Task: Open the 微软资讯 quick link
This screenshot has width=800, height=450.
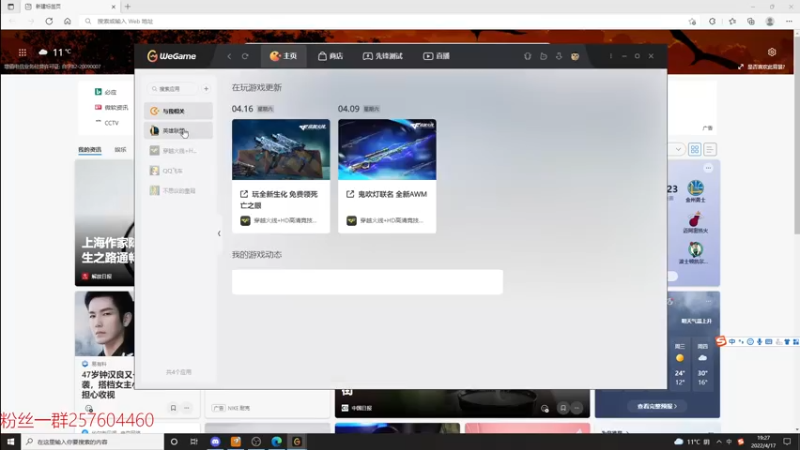Action: point(111,108)
